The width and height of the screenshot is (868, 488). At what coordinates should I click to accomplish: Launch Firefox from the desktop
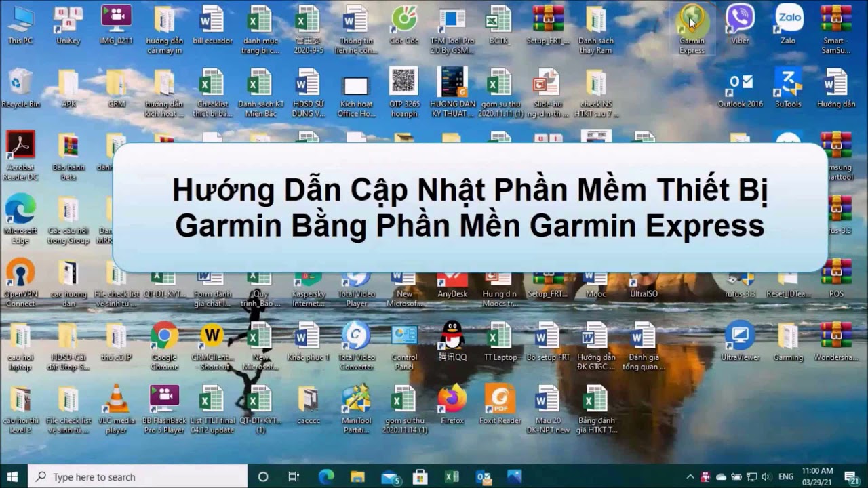click(x=452, y=405)
